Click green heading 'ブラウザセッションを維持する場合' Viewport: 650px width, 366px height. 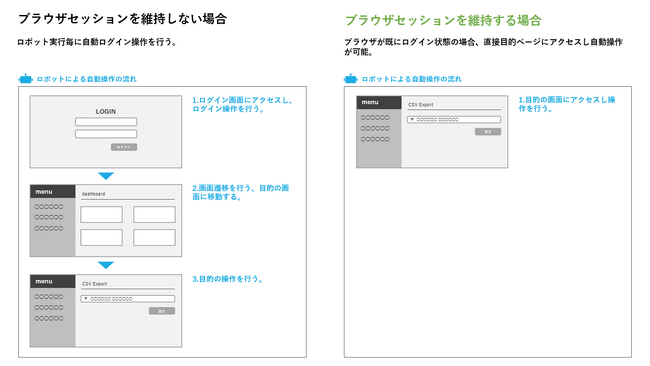click(443, 20)
